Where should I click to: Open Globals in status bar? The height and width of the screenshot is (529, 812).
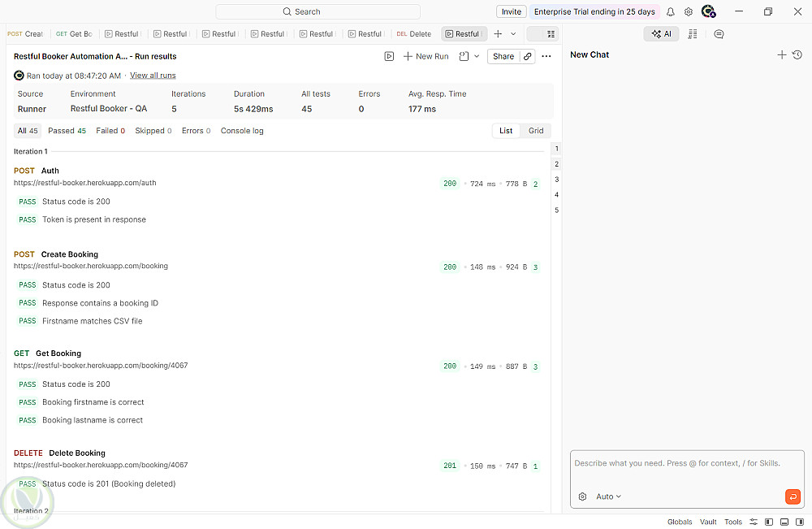click(680, 522)
